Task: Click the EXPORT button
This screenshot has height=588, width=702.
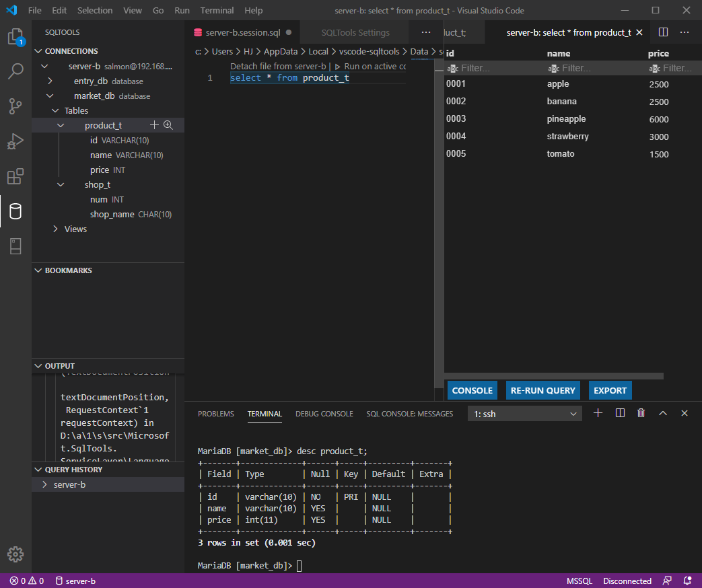Action: [610, 390]
